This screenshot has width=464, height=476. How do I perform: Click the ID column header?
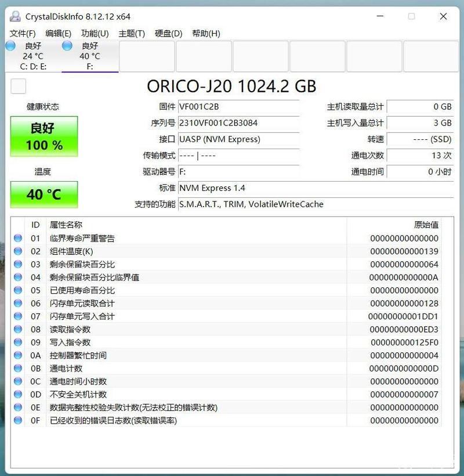click(35, 225)
